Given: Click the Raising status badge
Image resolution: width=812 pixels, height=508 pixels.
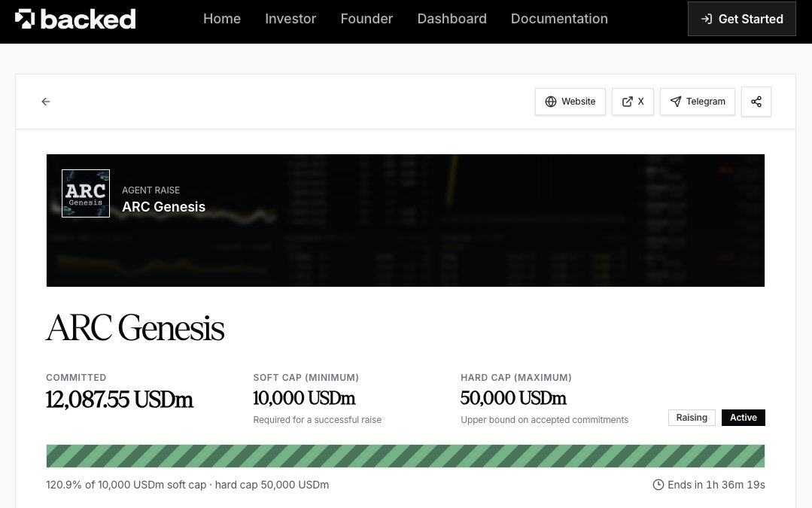Looking at the screenshot, I should (692, 418).
